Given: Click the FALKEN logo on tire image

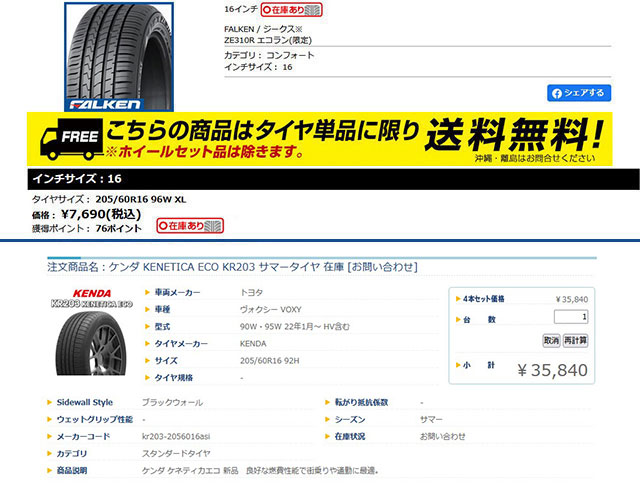Looking at the screenshot, I should 104,105.
